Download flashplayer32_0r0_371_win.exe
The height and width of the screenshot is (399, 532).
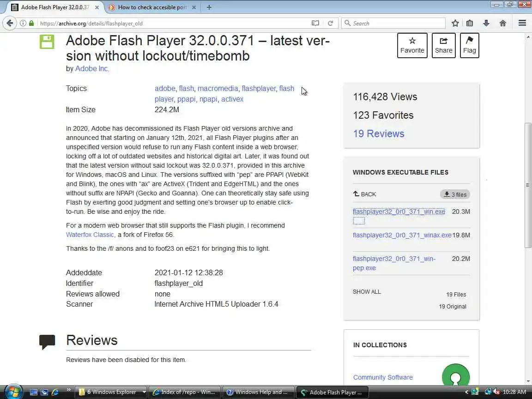399,212
